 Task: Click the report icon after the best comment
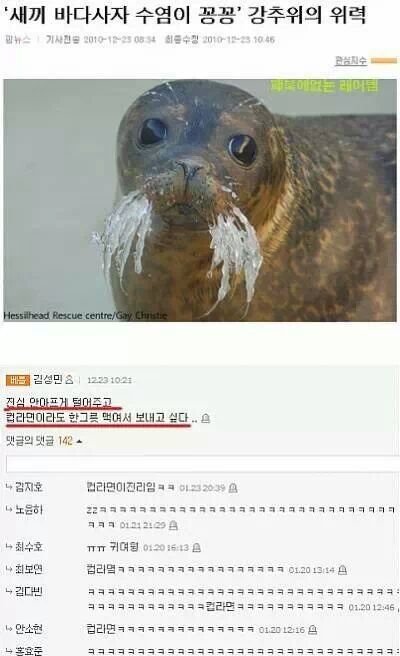(x=205, y=418)
